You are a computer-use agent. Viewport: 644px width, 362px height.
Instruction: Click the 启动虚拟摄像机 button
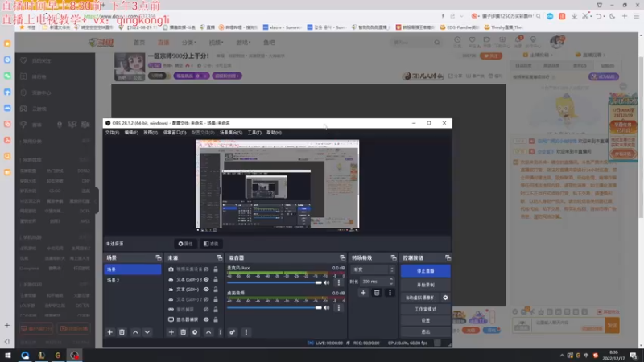pos(419,298)
